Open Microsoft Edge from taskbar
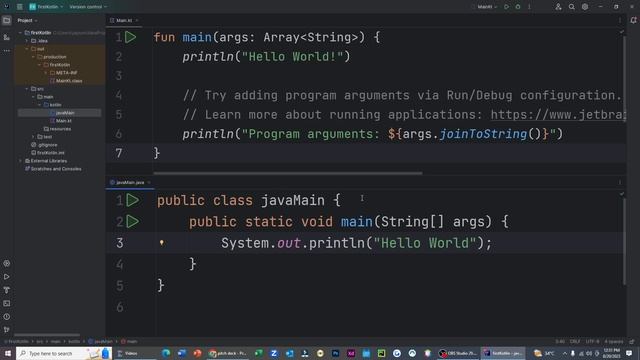This screenshot has height=360, width=640. click(x=166, y=353)
